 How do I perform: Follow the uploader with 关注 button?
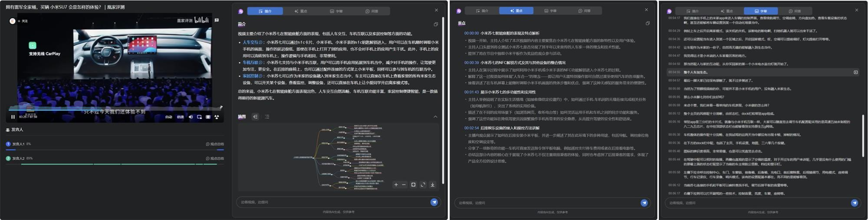pyautogui.click(x=23, y=21)
